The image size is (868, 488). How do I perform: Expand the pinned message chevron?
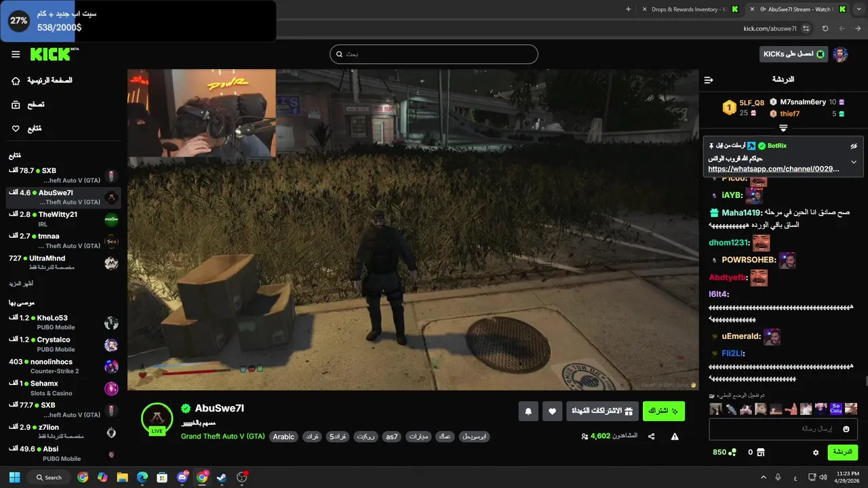(854, 162)
